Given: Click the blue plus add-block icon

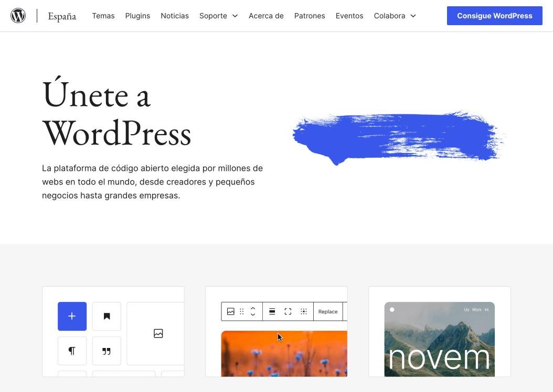Looking at the screenshot, I should pos(72,317).
